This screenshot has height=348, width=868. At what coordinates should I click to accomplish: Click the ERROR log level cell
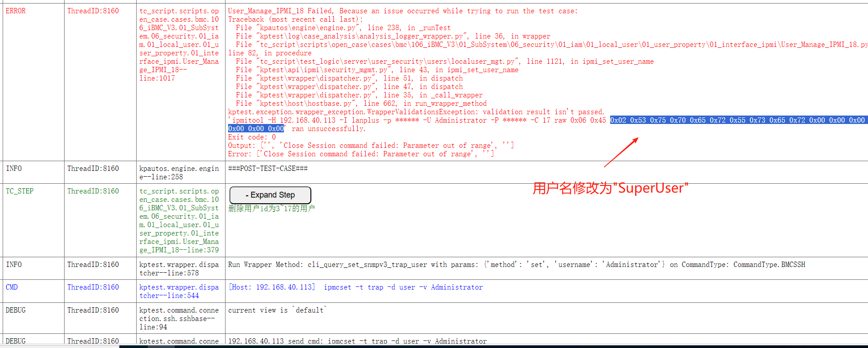coord(16,11)
